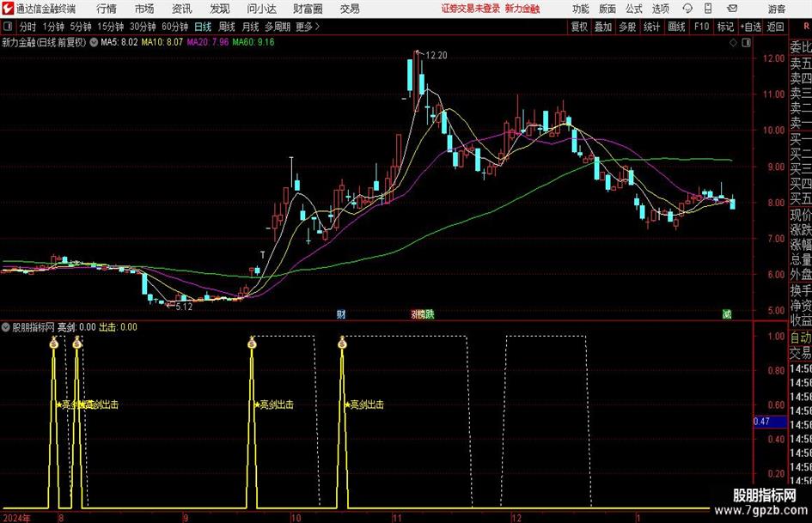
Task: Select the 30分钟 period
Action: point(143,27)
